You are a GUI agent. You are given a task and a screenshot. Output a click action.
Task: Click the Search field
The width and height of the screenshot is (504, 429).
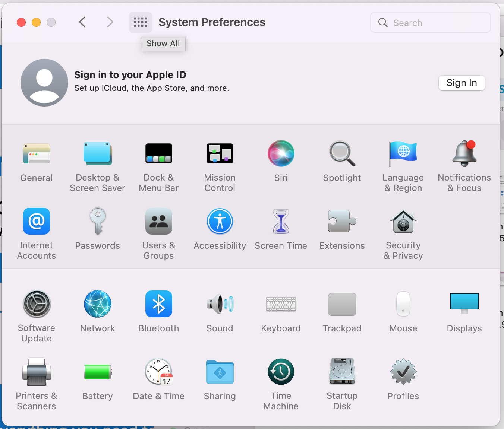click(x=431, y=22)
